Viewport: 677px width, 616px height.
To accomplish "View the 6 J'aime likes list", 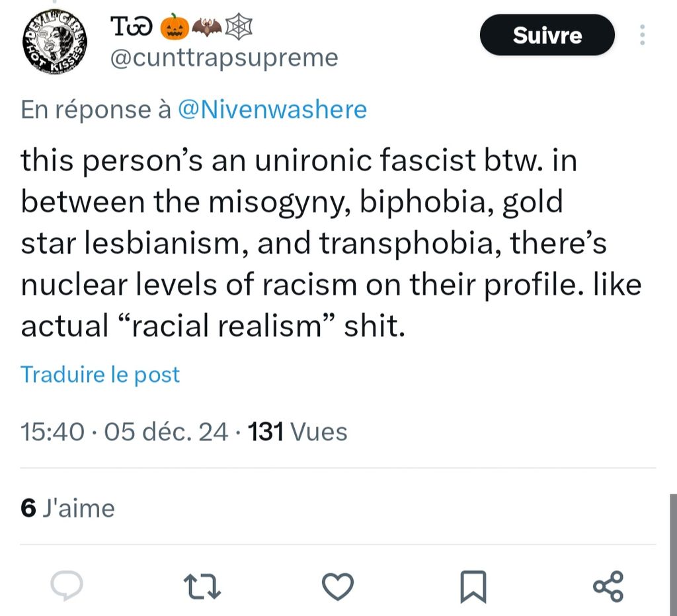I will point(67,508).
